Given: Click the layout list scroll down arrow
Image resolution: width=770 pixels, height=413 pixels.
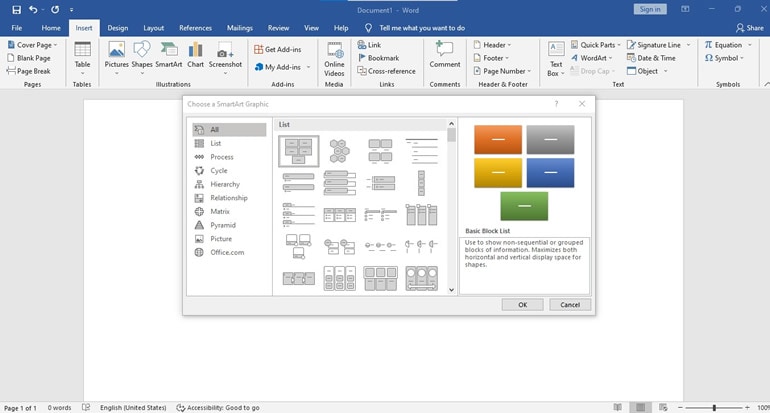Looking at the screenshot, I should coord(451,290).
